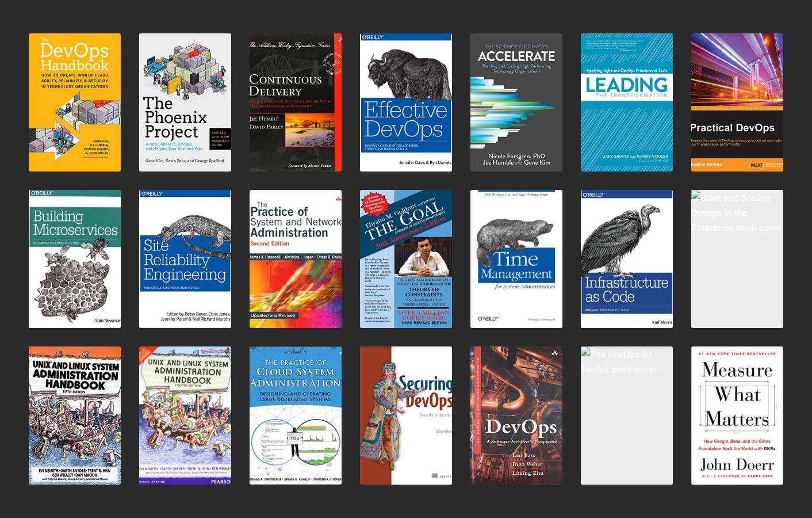Choose the Building Microservices book cover
The image size is (812, 518).
point(75,259)
